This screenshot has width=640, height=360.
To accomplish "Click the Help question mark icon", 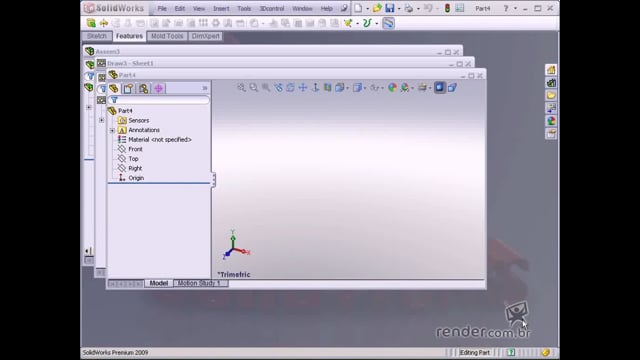I will pos(506,8).
